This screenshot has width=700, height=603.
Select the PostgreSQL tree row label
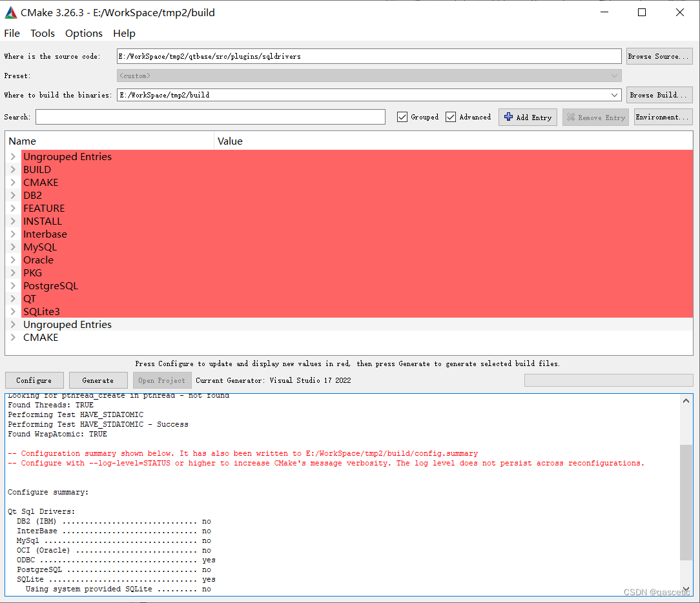pos(51,286)
